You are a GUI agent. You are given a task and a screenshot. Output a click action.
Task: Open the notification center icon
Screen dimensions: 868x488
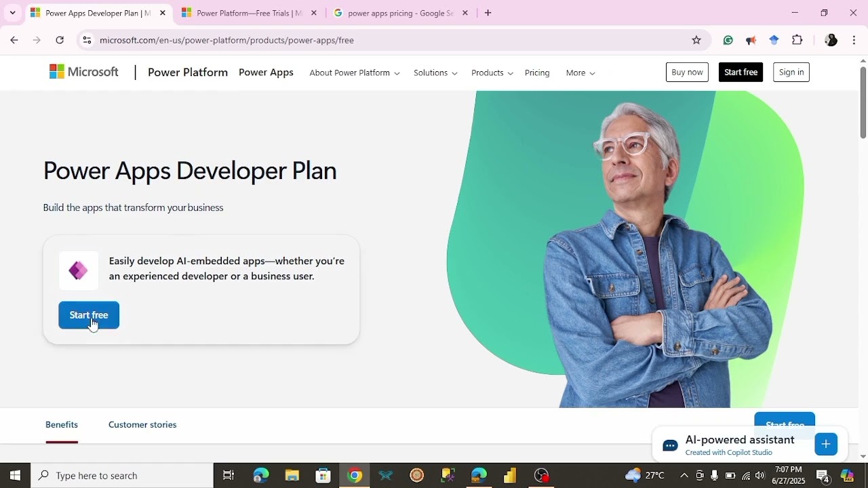823,476
